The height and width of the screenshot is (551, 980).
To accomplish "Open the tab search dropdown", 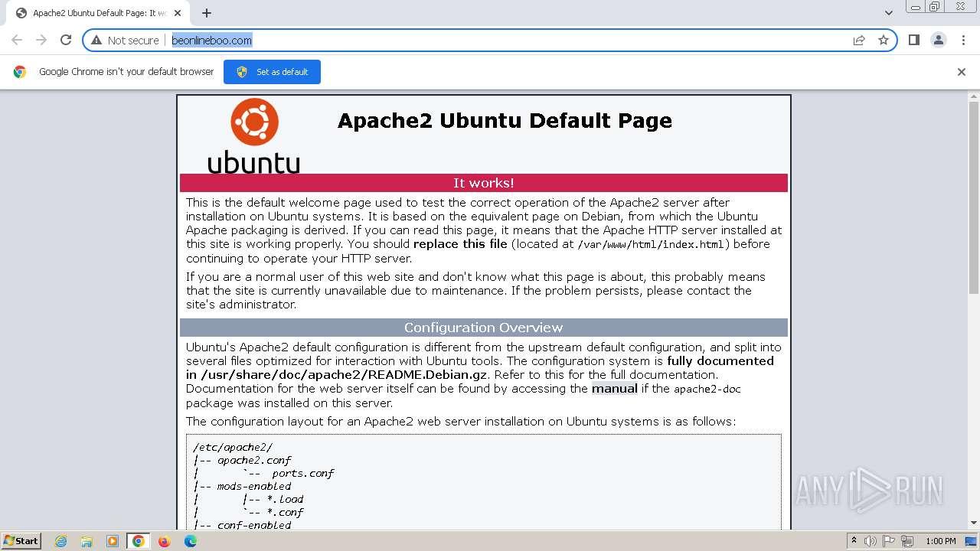I will click(x=888, y=13).
